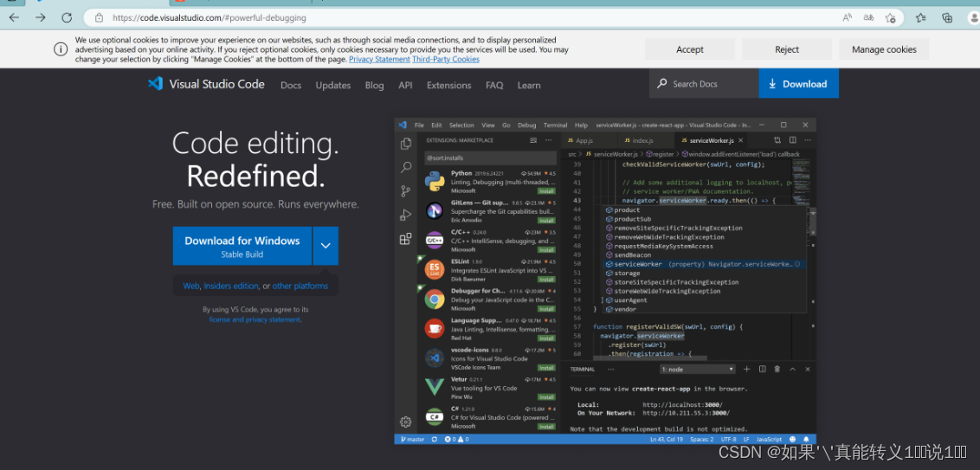Click JavaScript language mode in status bar
The height and width of the screenshot is (470, 980).
[769, 440]
